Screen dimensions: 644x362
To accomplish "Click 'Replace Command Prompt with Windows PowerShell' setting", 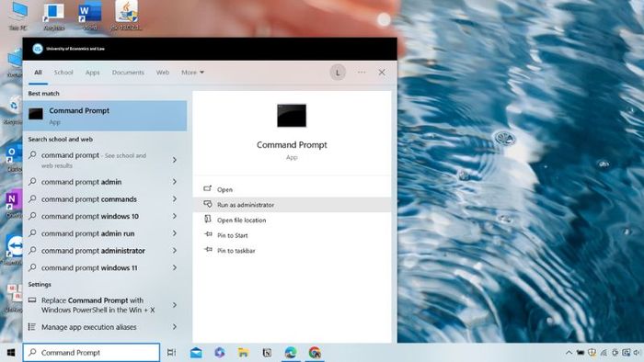I will [98, 305].
